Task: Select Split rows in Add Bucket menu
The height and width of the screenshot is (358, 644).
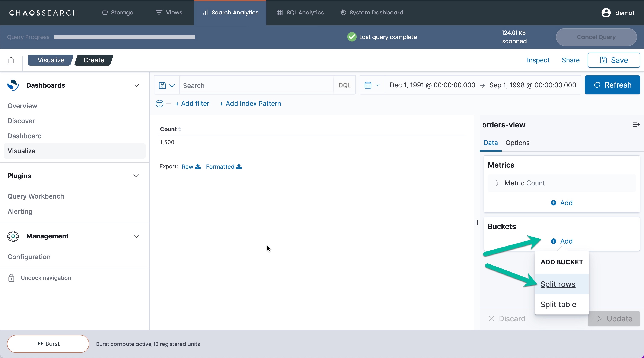Action: (558, 284)
